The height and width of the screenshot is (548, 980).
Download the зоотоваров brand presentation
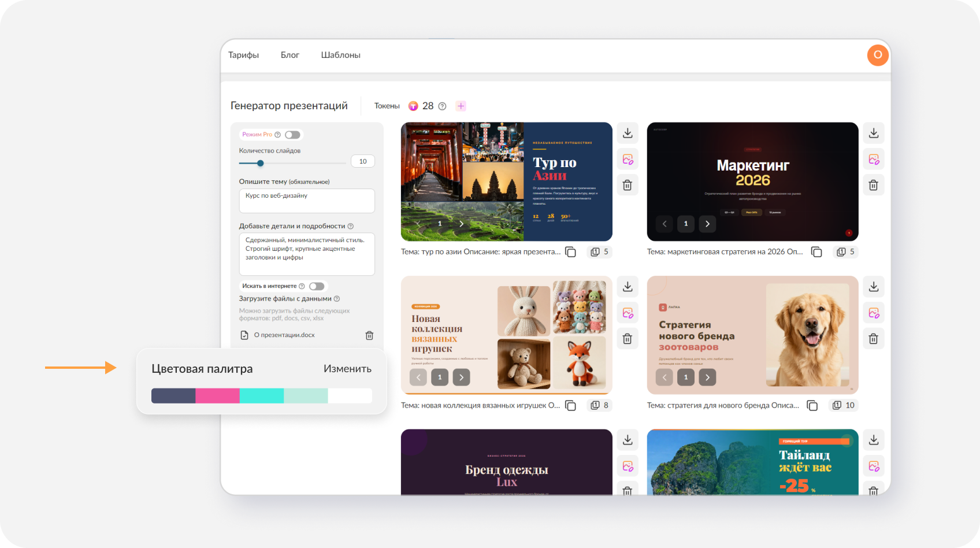(874, 286)
